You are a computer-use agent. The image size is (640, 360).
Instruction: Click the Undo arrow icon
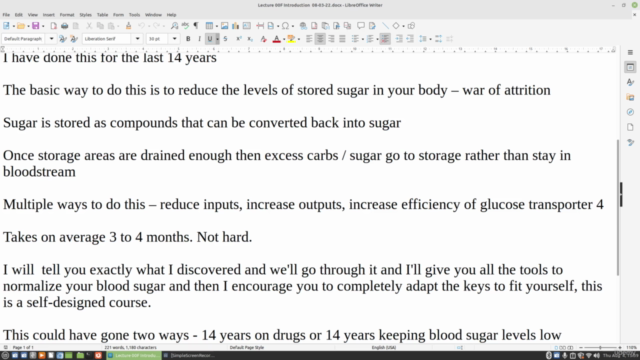click(141, 26)
